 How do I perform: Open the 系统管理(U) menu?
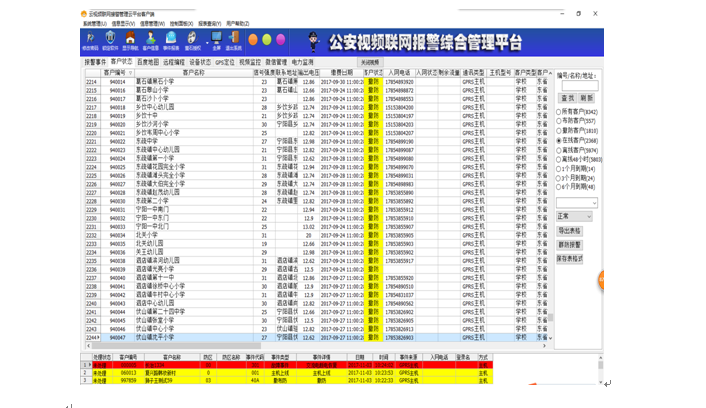95,23
